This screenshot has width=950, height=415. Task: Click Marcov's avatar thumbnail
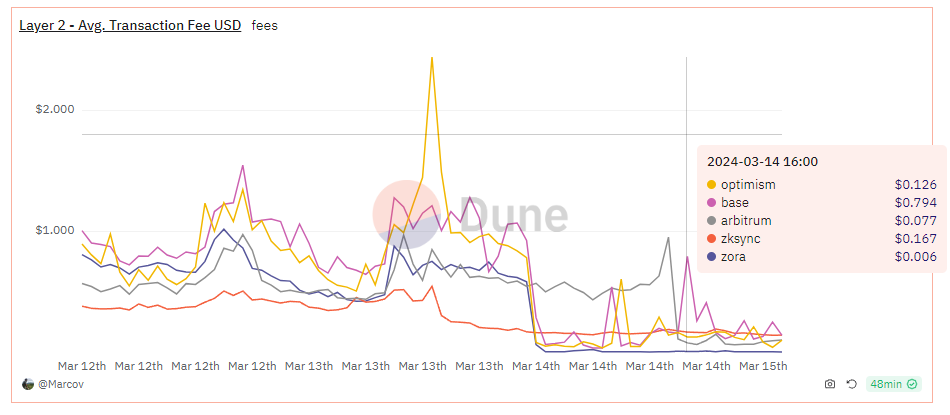[28, 384]
